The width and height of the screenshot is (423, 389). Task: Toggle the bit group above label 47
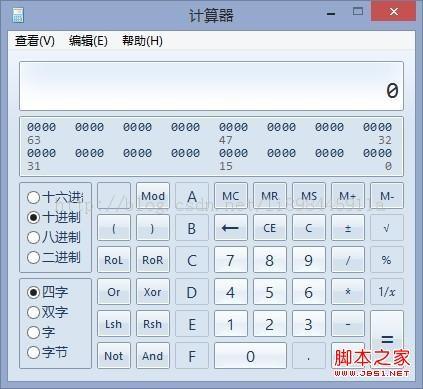233,127
